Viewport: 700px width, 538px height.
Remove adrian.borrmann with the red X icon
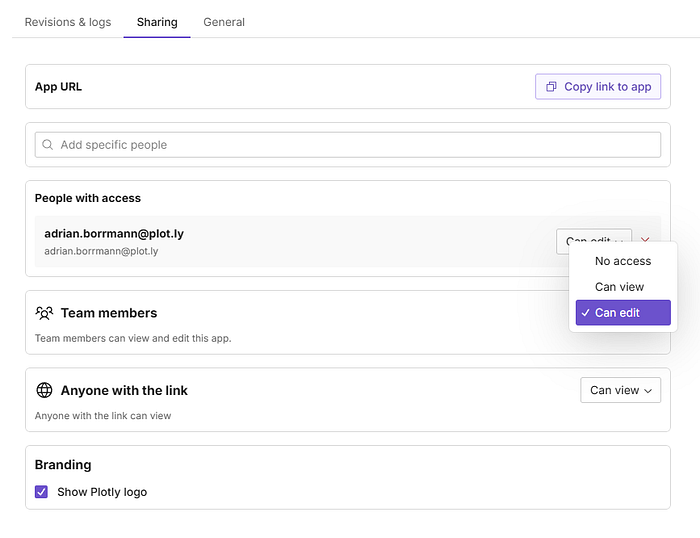pos(645,240)
